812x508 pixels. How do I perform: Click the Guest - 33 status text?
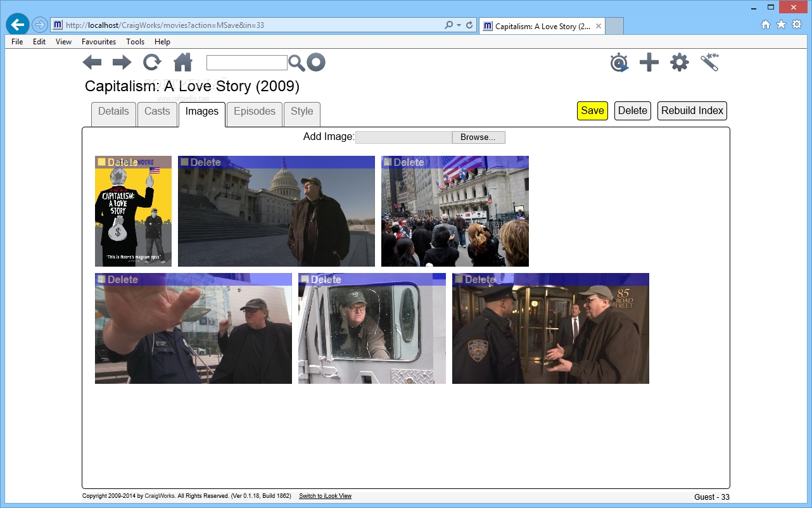[x=712, y=497]
